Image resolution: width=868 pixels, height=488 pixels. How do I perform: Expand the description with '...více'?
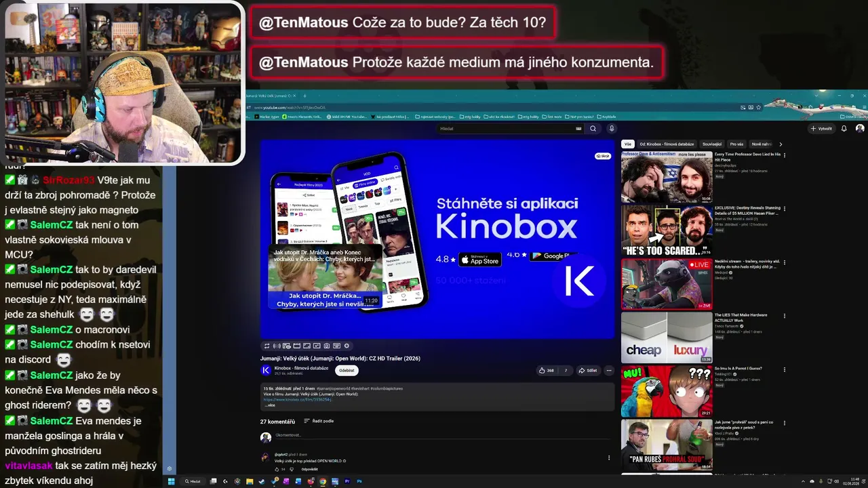tap(269, 405)
